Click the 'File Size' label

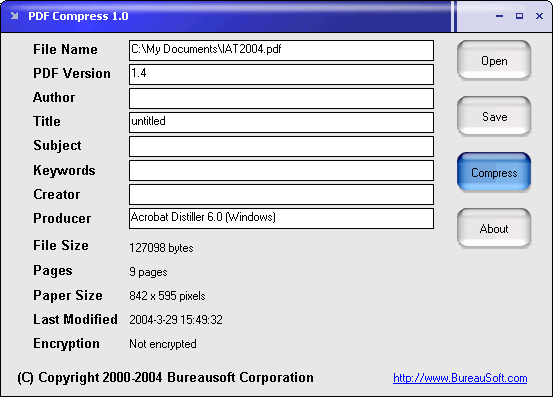61,245
